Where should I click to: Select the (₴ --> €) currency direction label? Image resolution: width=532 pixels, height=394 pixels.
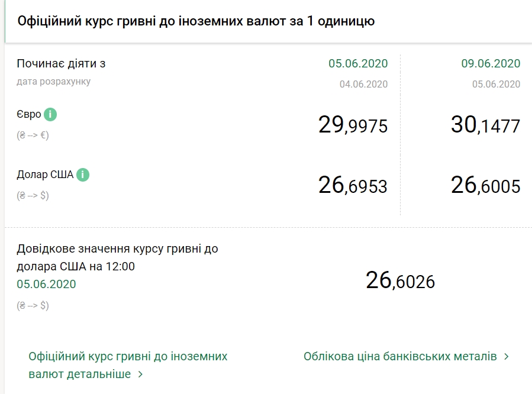tap(33, 134)
